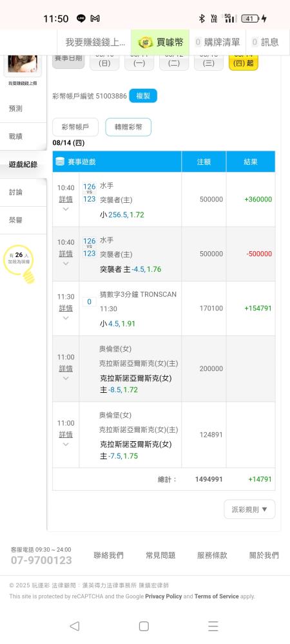
Task: Open the recent apps menu icon
Action: pos(213,626)
